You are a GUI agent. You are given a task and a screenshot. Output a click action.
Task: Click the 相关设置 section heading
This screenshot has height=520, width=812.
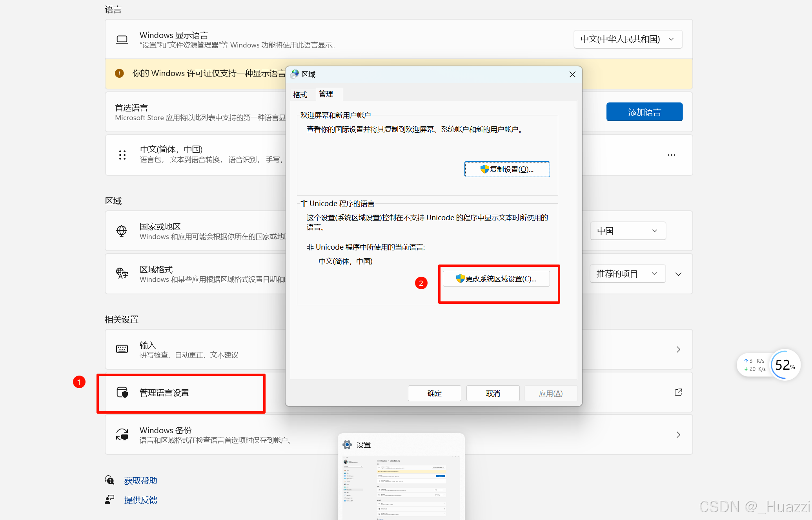click(122, 319)
